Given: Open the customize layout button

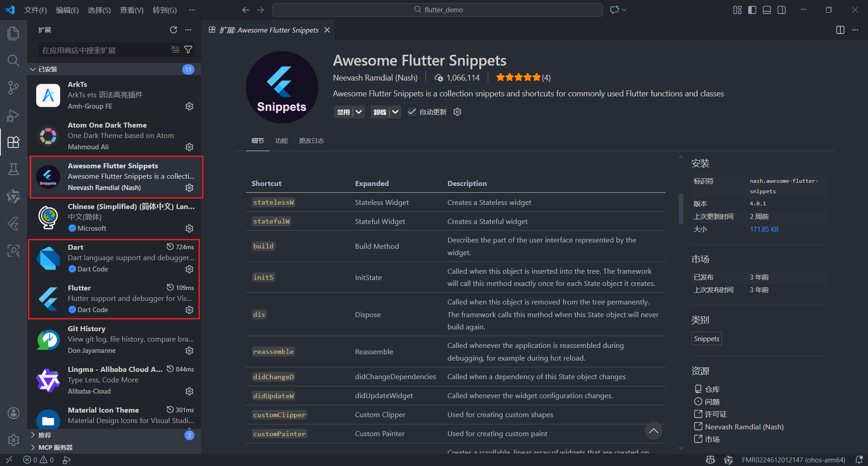Looking at the screenshot, I should pos(737,10).
